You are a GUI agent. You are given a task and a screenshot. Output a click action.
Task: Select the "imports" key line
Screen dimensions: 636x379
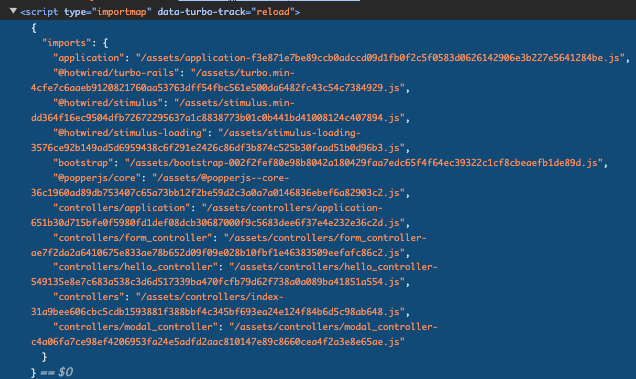point(75,43)
